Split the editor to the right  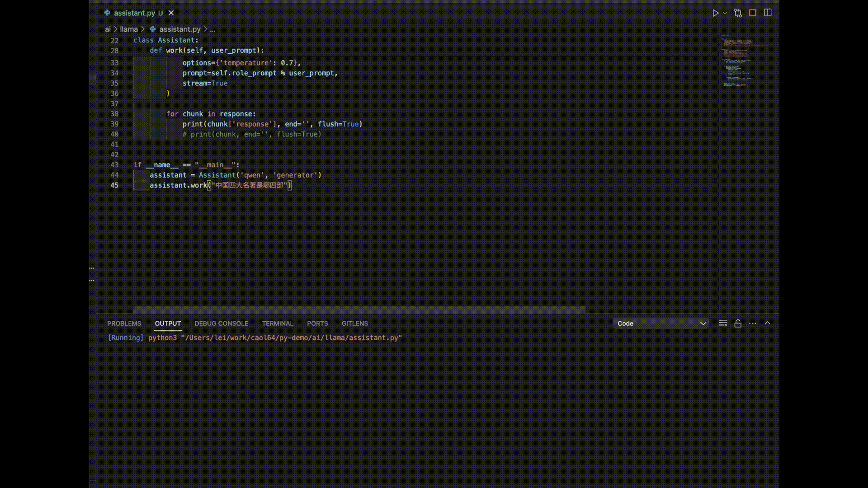[768, 13]
